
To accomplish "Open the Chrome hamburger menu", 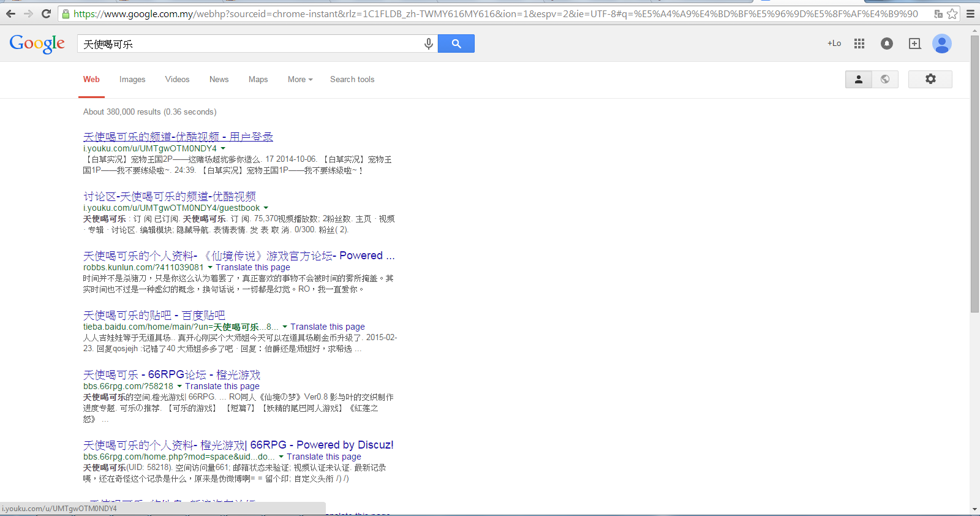I will [970, 13].
